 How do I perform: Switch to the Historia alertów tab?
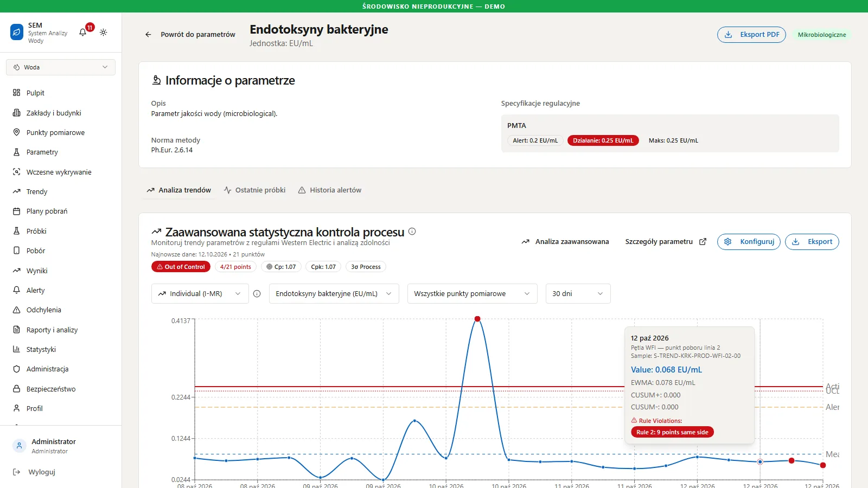point(330,190)
